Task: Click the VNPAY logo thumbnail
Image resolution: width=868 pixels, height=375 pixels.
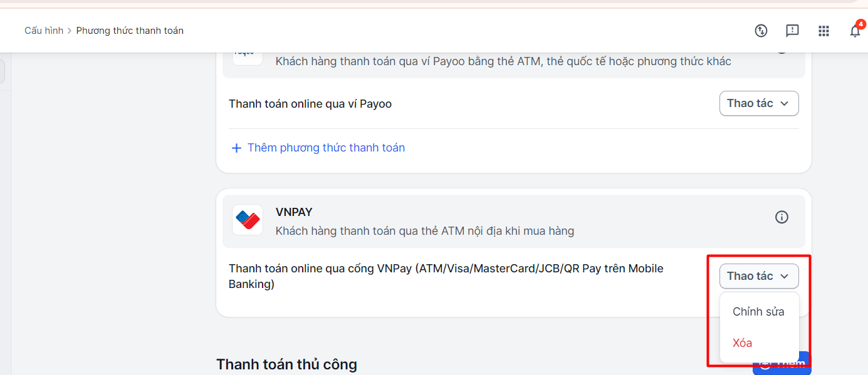Action: click(x=248, y=220)
